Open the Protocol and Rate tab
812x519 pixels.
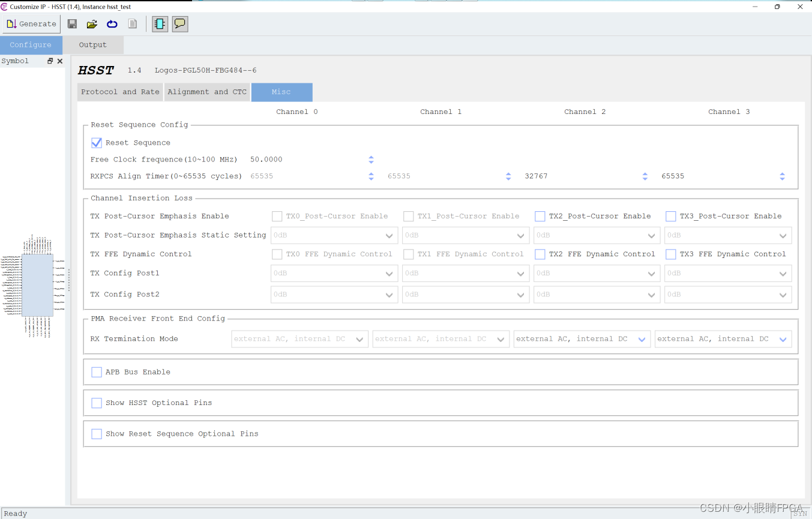pyautogui.click(x=120, y=92)
